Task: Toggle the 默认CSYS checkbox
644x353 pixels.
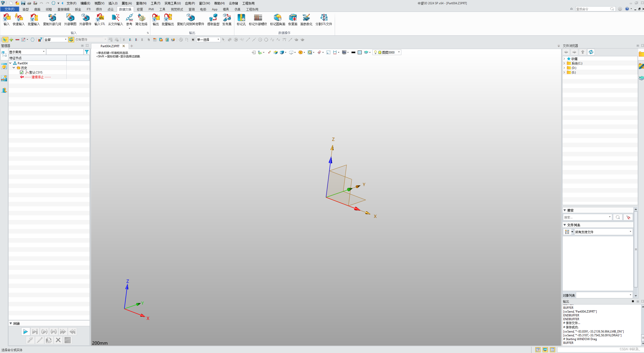Action: coord(22,72)
